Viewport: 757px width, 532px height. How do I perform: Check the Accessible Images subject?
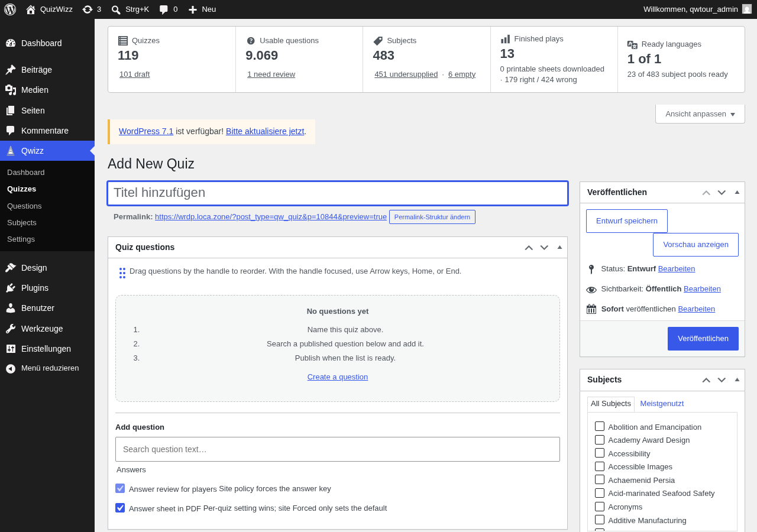click(x=600, y=466)
